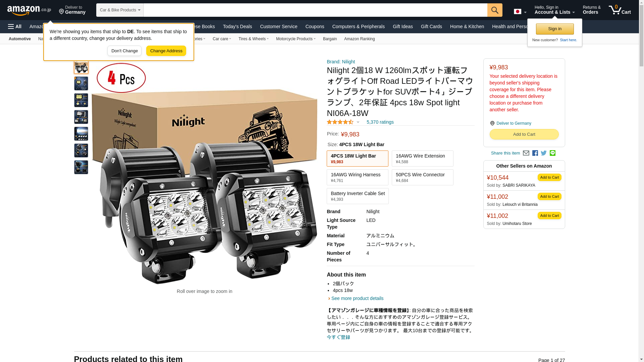Select the 50PCS Wire Connector size option

[422, 177]
